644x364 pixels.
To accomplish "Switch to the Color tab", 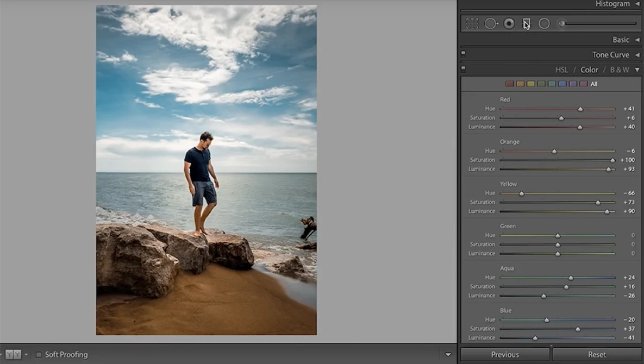I will pyautogui.click(x=589, y=70).
